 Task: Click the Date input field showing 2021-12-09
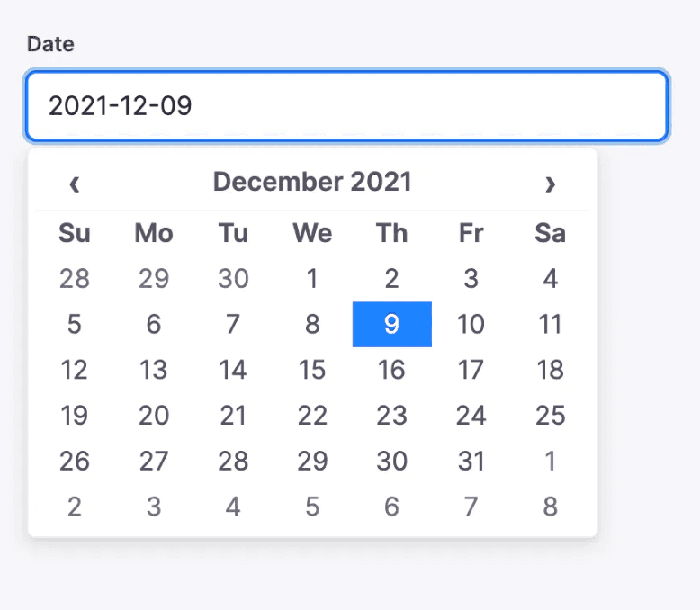tap(347, 106)
